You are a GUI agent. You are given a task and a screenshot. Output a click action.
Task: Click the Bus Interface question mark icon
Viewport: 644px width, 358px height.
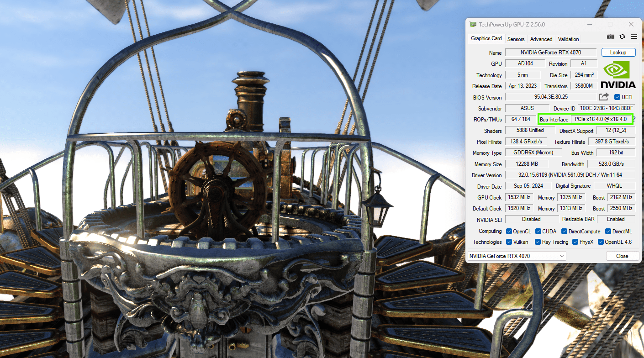(x=634, y=119)
